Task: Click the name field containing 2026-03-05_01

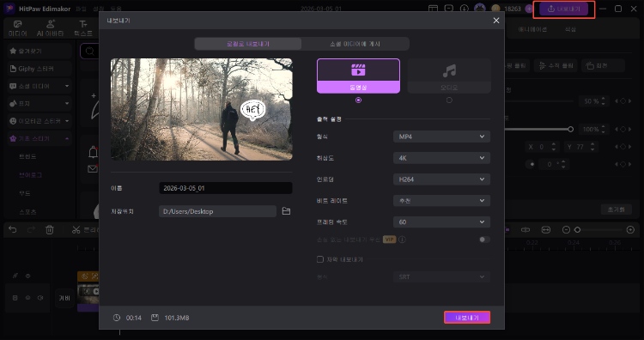Action: 226,188
